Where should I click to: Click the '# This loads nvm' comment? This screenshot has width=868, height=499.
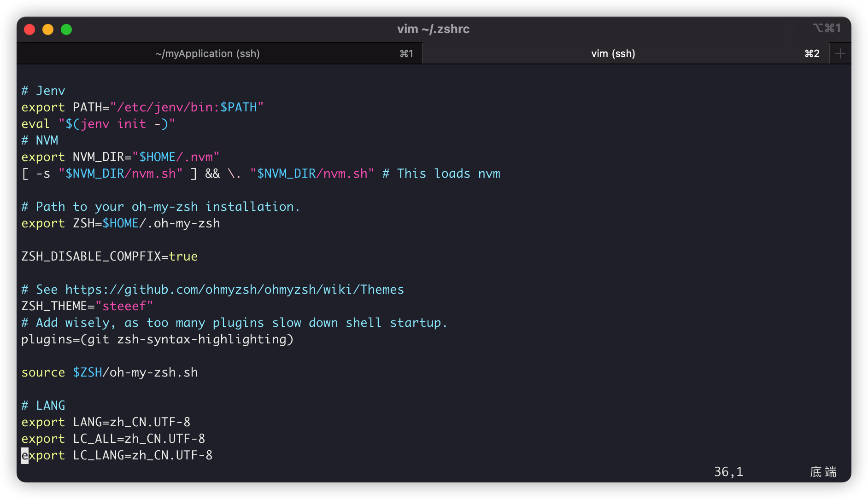pos(441,174)
